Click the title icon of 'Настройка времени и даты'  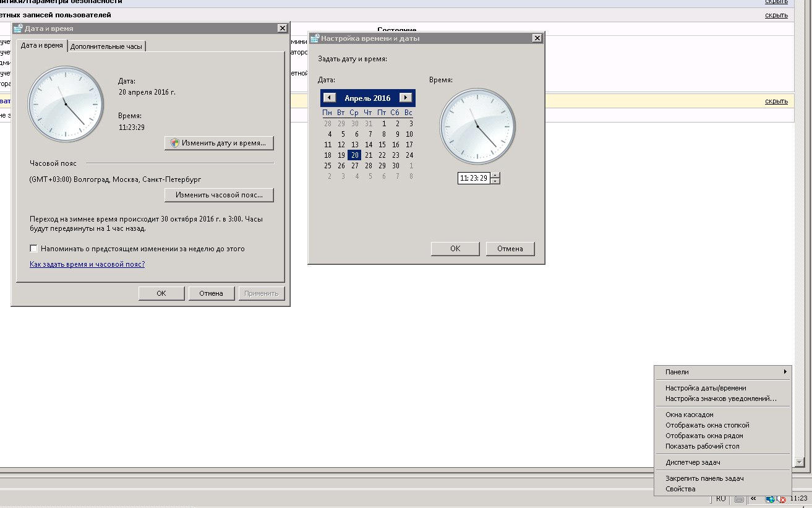[314, 38]
